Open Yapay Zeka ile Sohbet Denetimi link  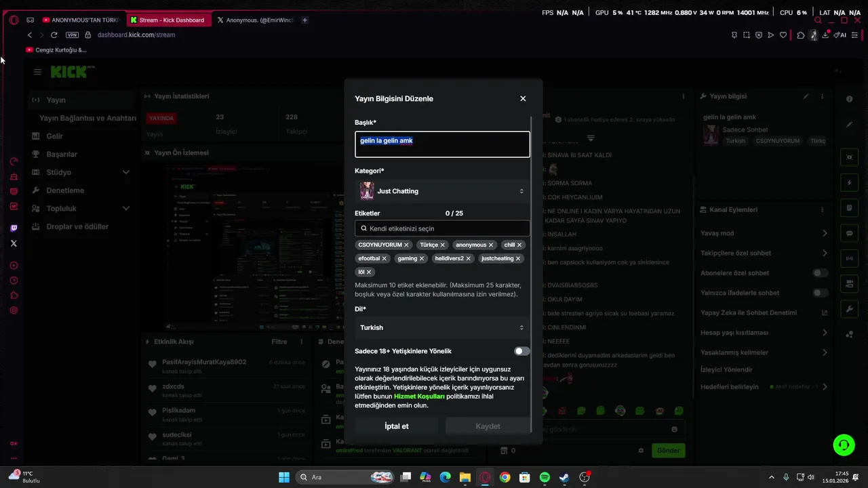click(764, 312)
